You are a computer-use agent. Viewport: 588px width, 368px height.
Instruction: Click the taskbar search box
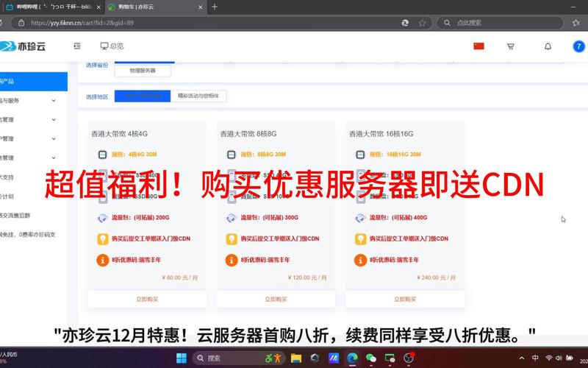click(239, 358)
